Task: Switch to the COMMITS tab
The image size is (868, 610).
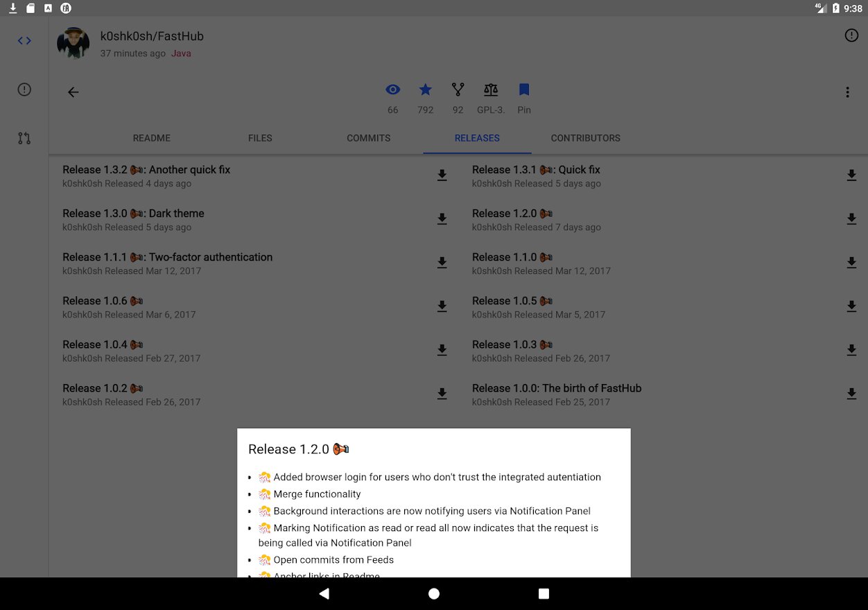Action: click(369, 138)
